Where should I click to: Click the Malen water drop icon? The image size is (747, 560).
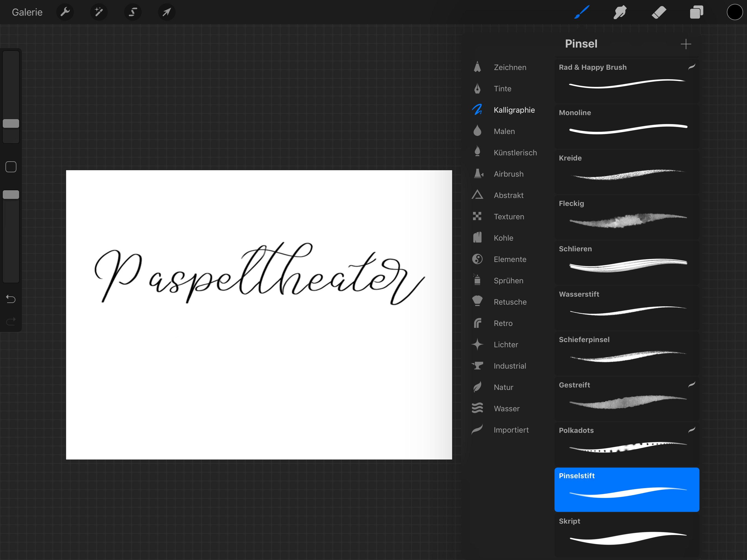click(x=477, y=131)
